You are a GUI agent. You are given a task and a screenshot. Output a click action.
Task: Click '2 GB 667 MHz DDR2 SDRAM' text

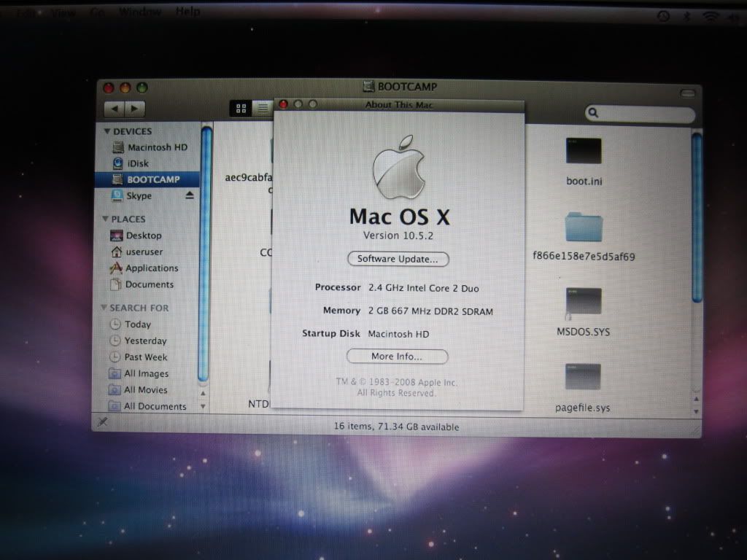[430, 311]
